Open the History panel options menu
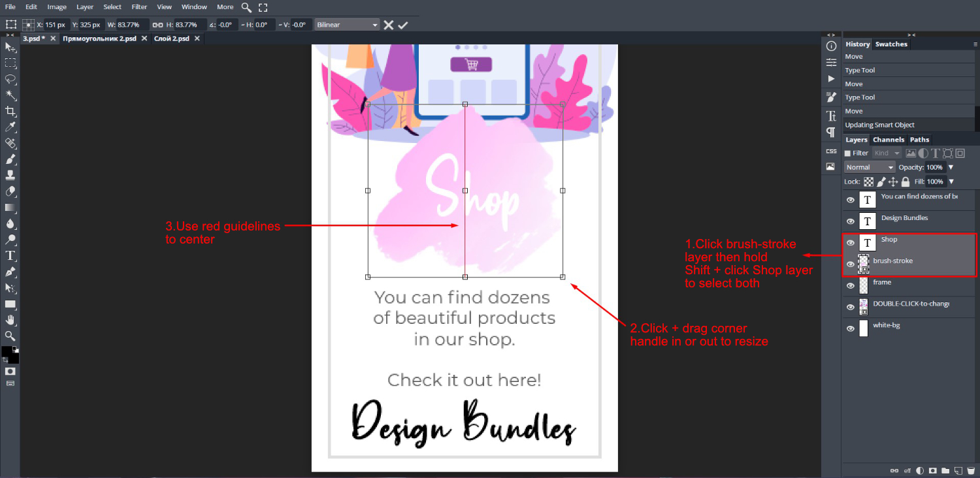Viewport: 980px width, 478px height. [975, 44]
